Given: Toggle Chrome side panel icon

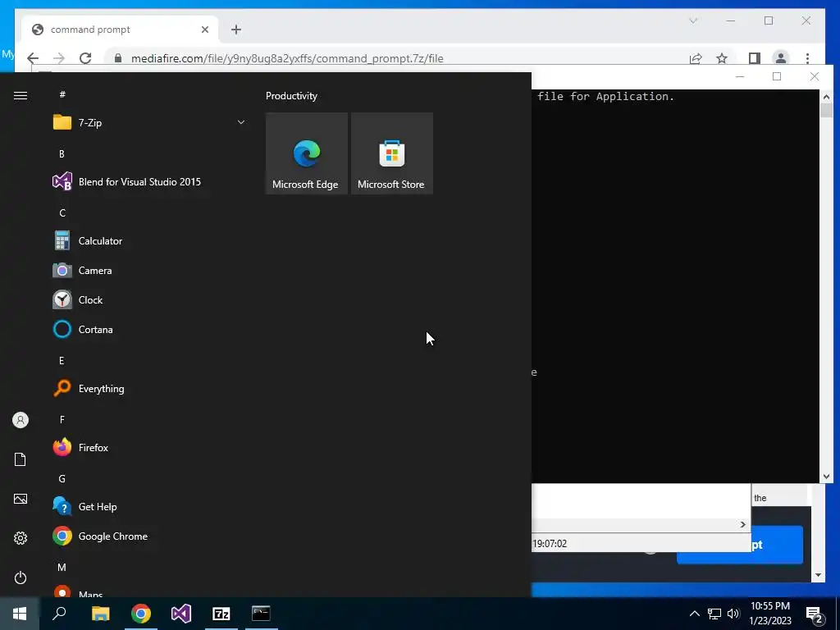Looking at the screenshot, I should tap(755, 58).
